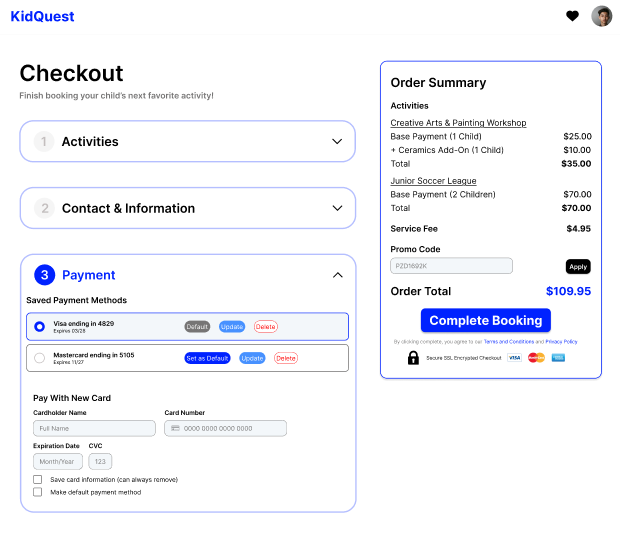
Task: Click the Service Fee $4.95 amount
Action: click(x=578, y=229)
